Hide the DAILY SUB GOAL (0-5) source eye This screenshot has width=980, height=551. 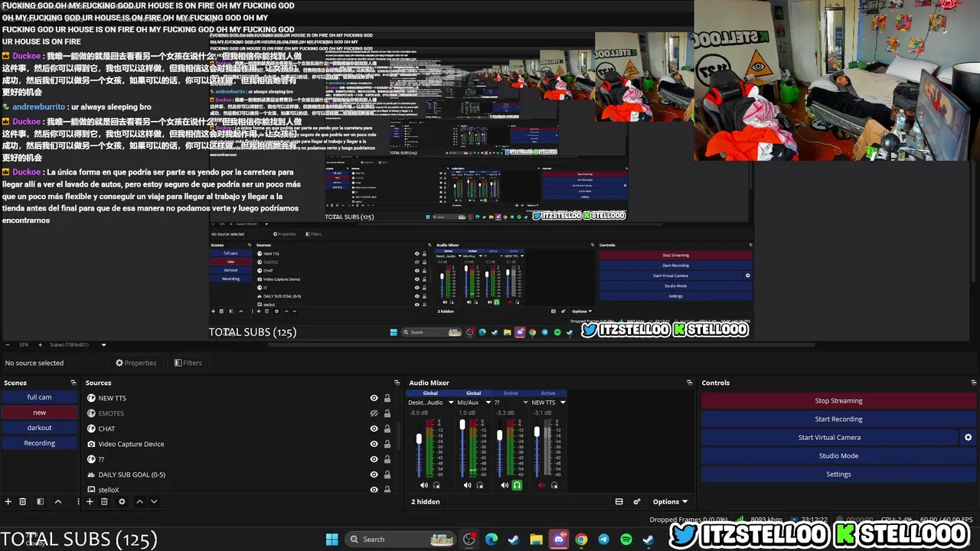point(374,474)
